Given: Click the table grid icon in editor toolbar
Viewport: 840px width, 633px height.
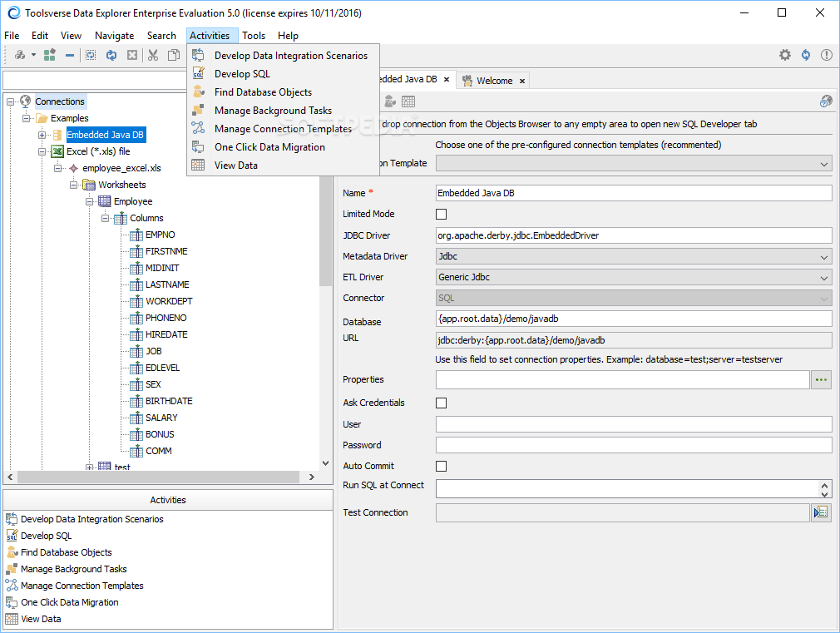Looking at the screenshot, I should pyautogui.click(x=408, y=101).
